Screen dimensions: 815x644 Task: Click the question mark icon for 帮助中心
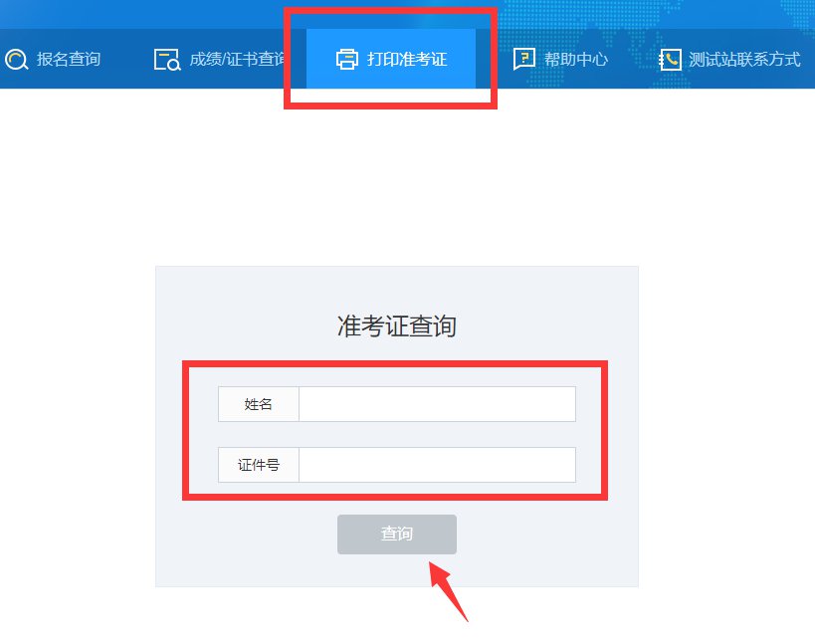523,59
